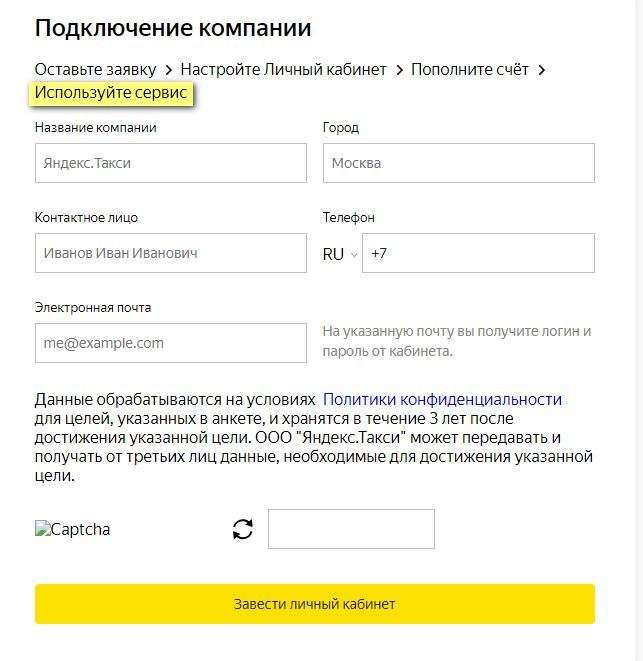Go to the "Настройте Личный кабинет" step

point(283,70)
